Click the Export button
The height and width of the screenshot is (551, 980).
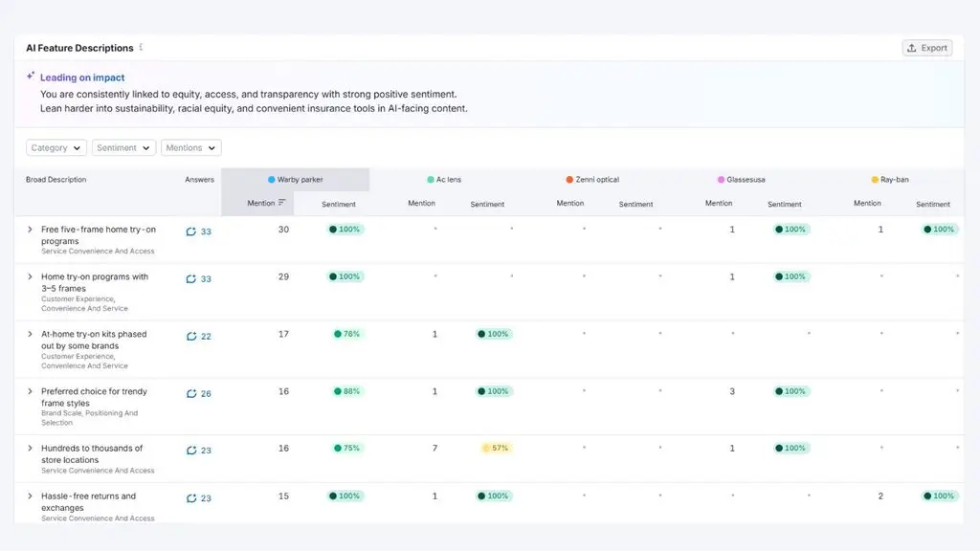[926, 48]
